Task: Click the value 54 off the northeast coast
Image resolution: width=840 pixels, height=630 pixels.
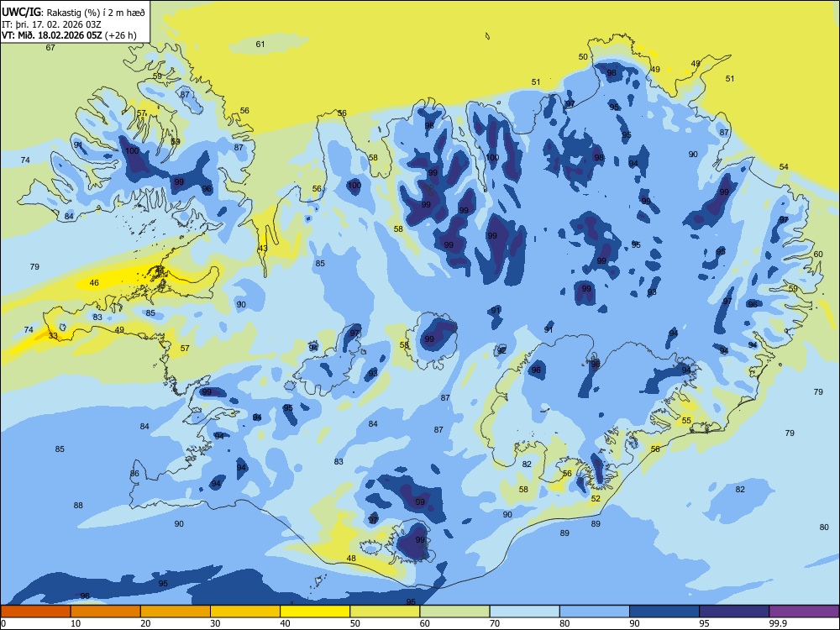Action: pyautogui.click(x=784, y=167)
